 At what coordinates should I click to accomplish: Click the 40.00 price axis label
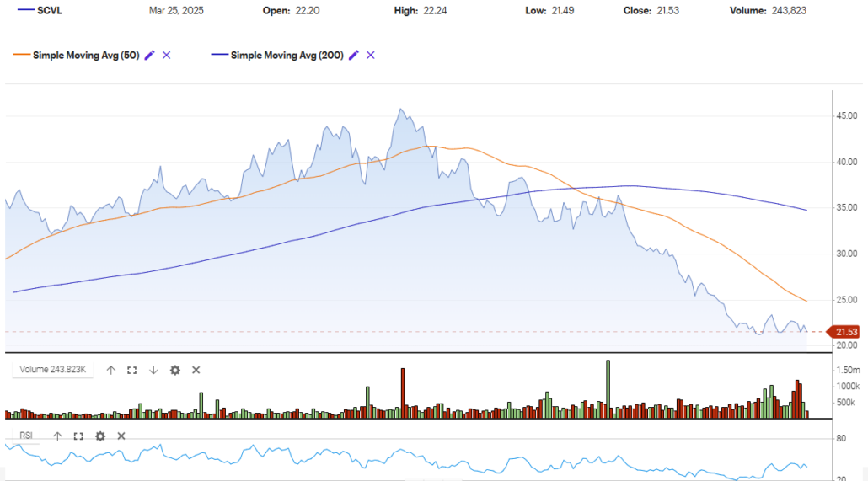pos(846,163)
